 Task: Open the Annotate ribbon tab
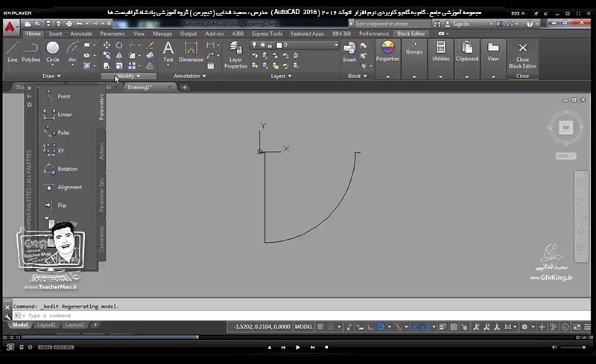(x=81, y=33)
